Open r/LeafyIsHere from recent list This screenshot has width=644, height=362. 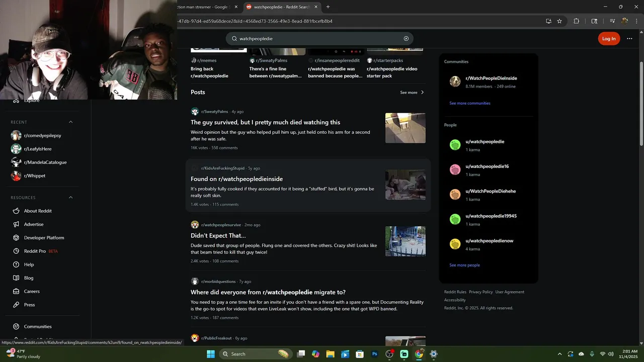(x=38, y=149)
